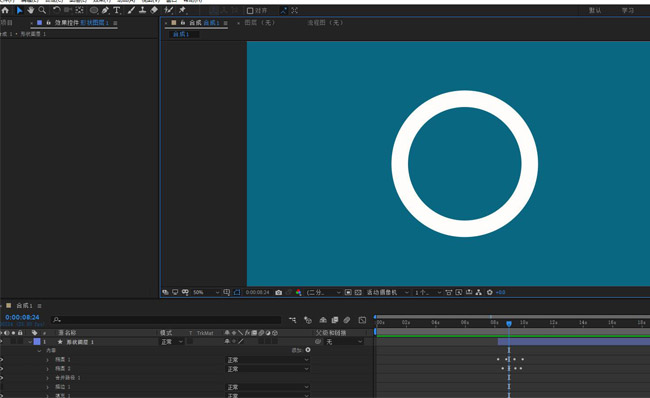The image size is (650, 398).
Task: Select the Pan Behind anchor point tool
Action: (x=79, y=10)
